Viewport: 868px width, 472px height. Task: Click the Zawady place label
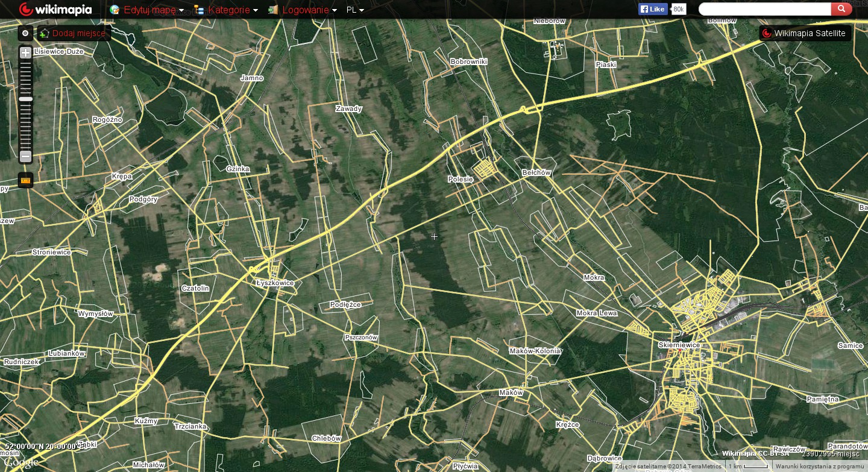[x=349, y=109]
